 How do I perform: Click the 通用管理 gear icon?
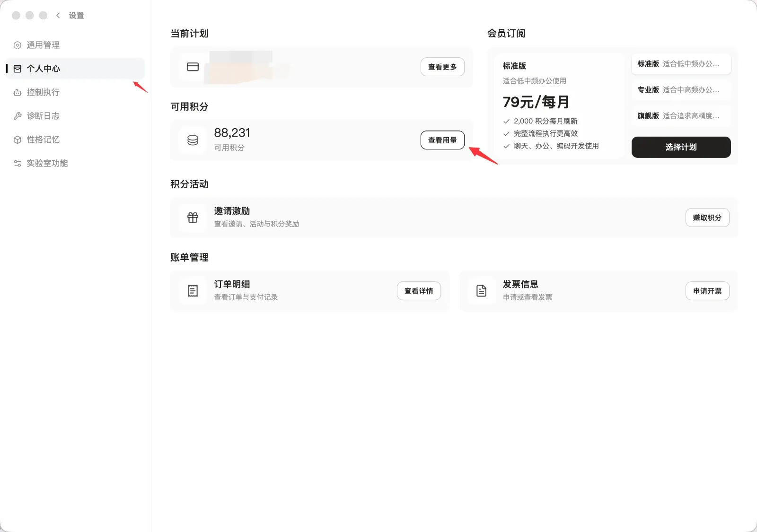click(18, 45)
